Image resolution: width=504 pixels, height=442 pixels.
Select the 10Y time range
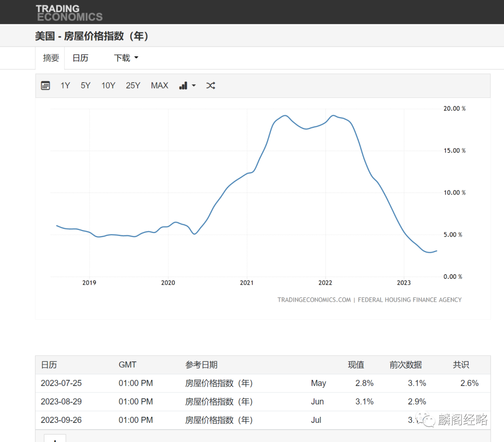click(108, 85)
